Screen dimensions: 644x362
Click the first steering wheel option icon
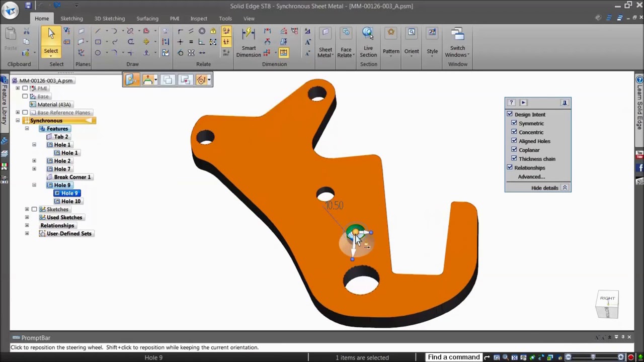click(x=131, y=80)
